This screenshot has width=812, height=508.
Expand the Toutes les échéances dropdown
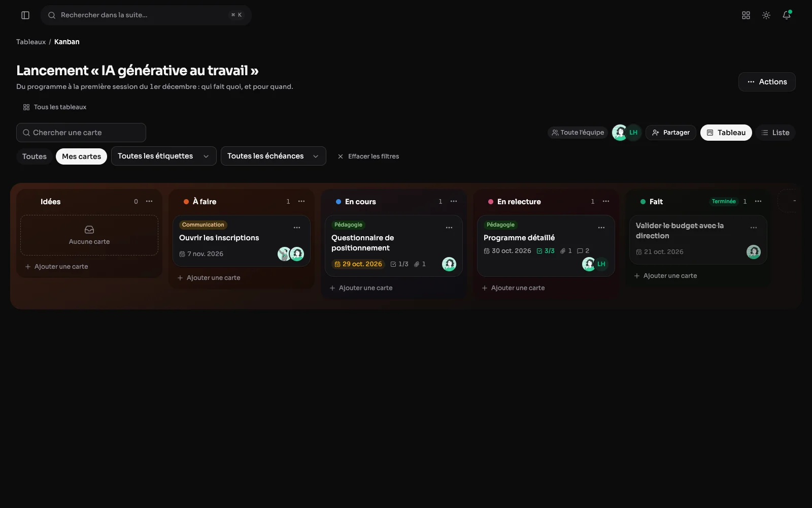(274, 156)
